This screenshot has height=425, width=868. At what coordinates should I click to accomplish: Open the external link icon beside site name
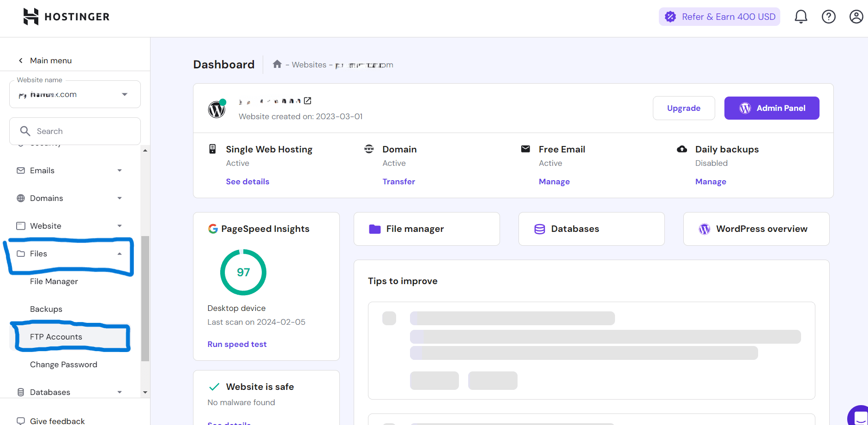coord(307,101)
